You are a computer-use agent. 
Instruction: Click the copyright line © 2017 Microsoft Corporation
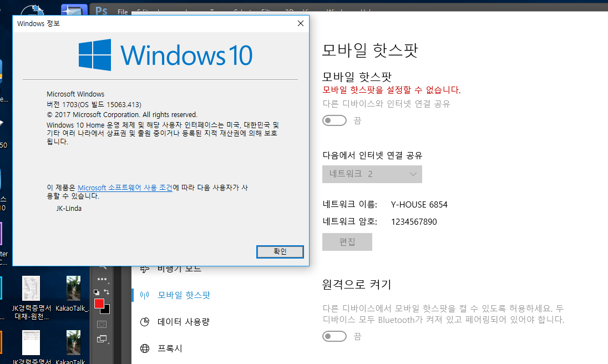click(122, 115)
